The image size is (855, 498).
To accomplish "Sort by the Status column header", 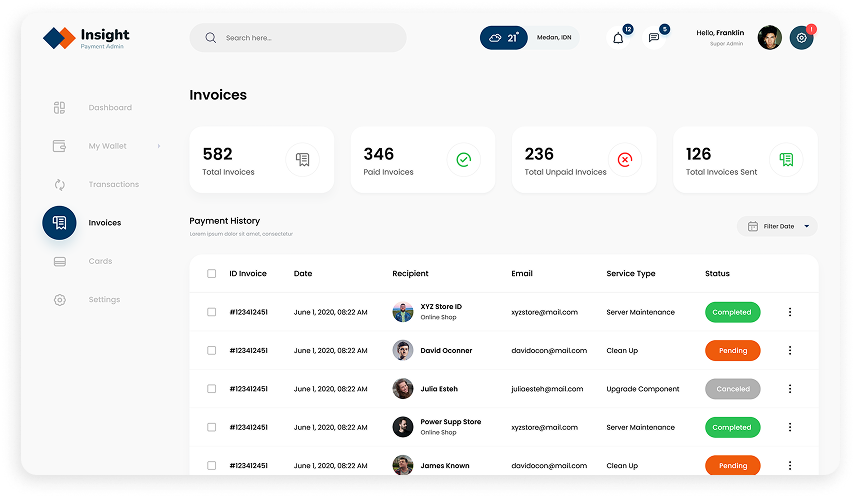I will [717, 274].
